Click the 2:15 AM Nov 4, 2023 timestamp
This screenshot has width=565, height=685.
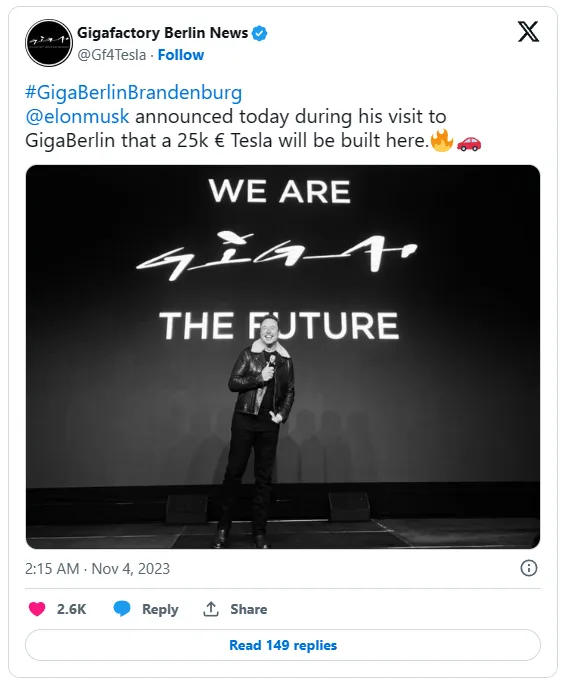tap(97, 568)
